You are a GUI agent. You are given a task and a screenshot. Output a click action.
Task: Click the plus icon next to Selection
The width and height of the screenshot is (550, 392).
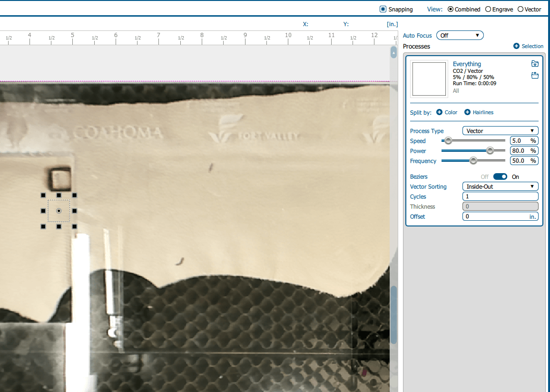(516, 46)
